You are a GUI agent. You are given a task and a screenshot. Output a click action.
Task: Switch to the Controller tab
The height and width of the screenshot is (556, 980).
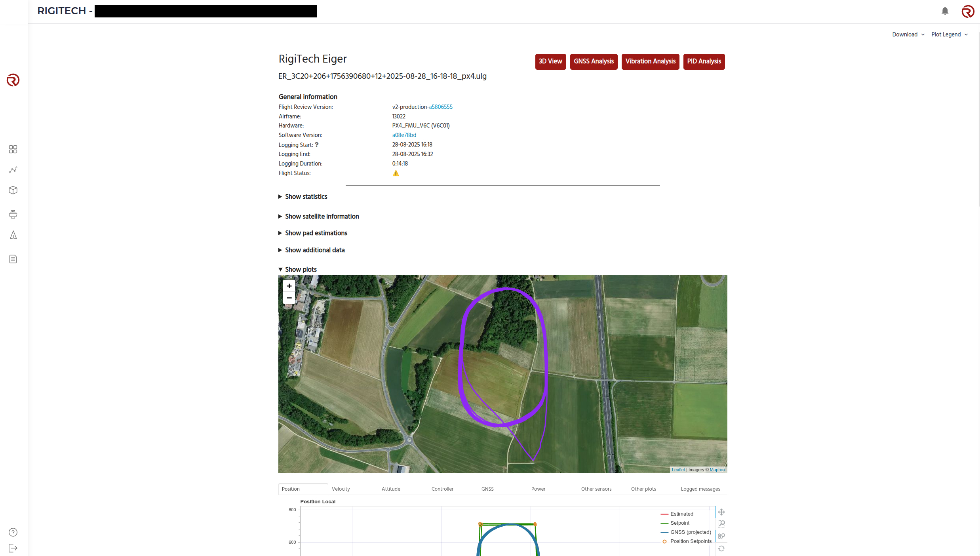click(442, 489)
